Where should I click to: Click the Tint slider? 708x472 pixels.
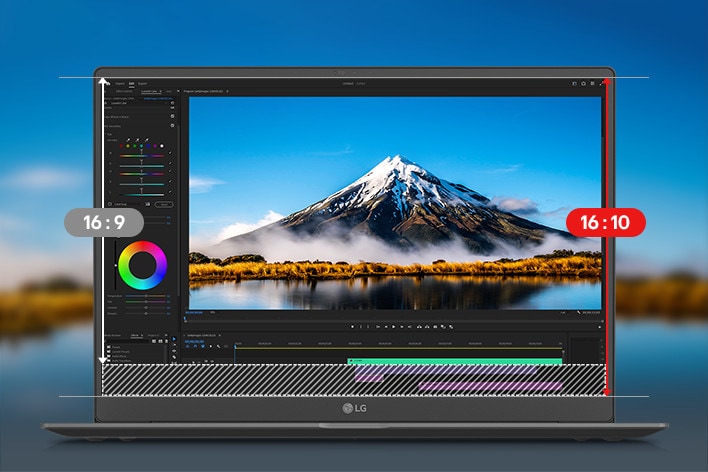point(145,301)
